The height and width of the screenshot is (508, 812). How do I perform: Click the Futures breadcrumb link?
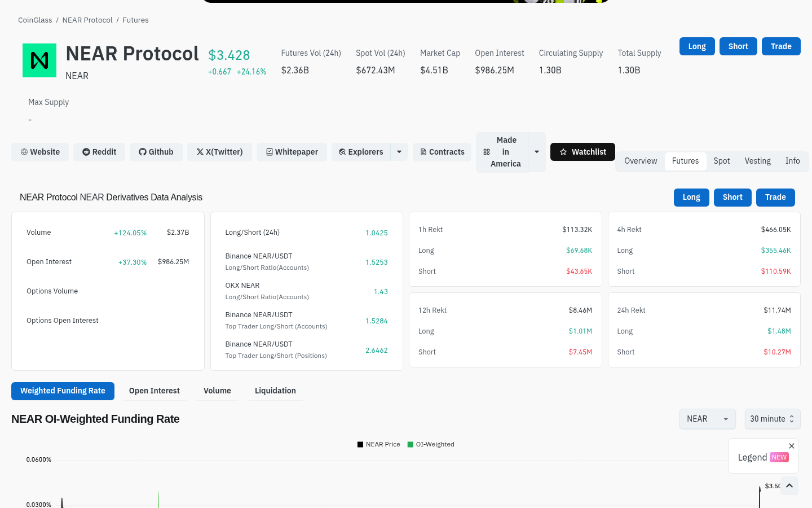click(135, 20)
